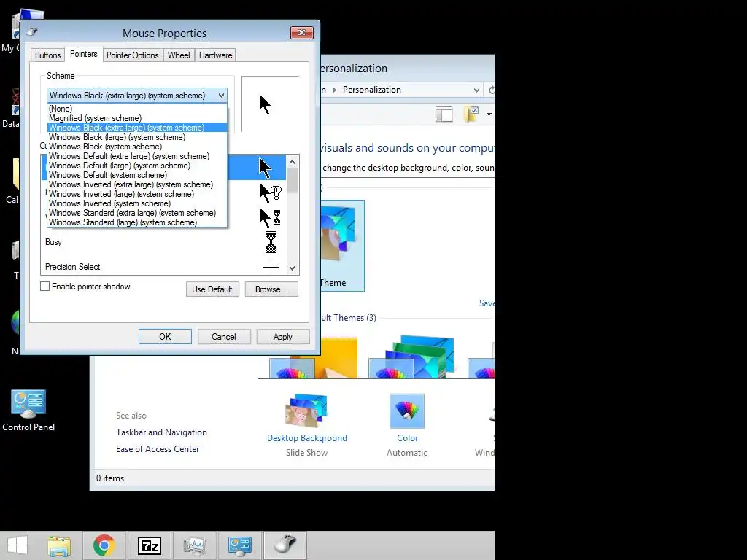Select Windows Black (large) scheme
The image size is (747, 560).
137,137
